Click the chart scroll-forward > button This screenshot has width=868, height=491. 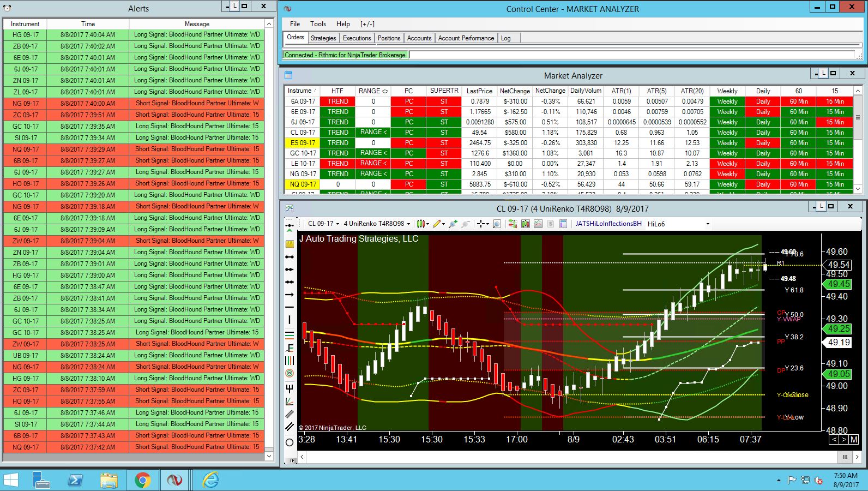844,439
